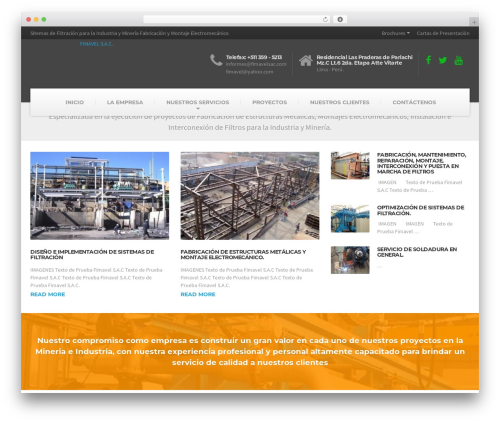Open Fabricación, Mantenimiento, Reparación heading
Viewport: 500px width, 423px height.
click(x=422, y=163)
